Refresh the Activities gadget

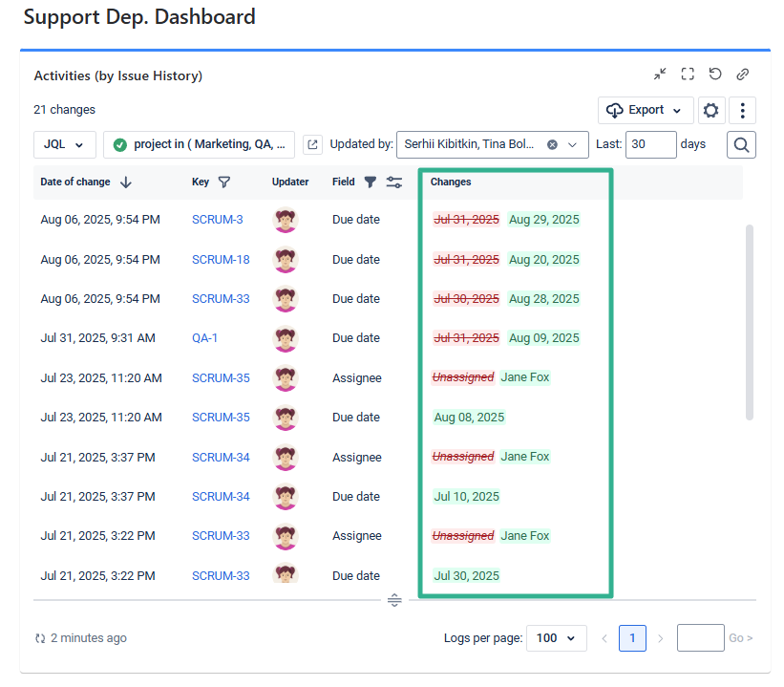tap(714, 75)
